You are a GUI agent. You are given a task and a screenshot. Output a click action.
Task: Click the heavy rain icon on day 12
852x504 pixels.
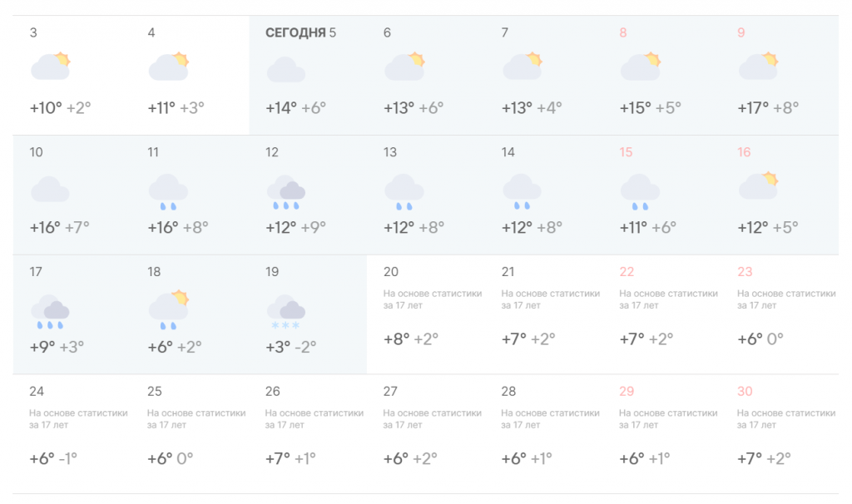coord(286,192)
